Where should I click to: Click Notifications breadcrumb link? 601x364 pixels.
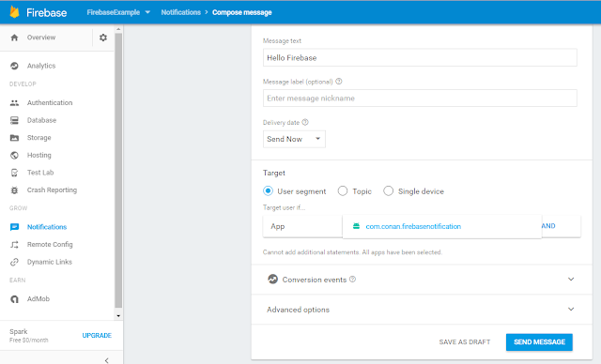tap(181, 12)
